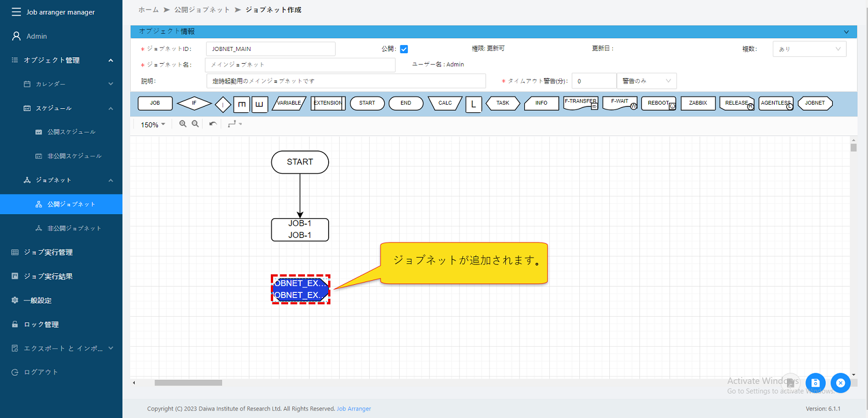Screen dimensions: 868x418
Task: Toggle the 公開 checkbox
Action: (x=404, y=49)
